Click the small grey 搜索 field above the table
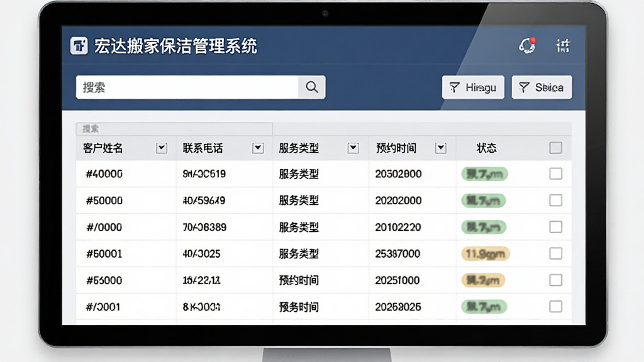 pos(174,129)
